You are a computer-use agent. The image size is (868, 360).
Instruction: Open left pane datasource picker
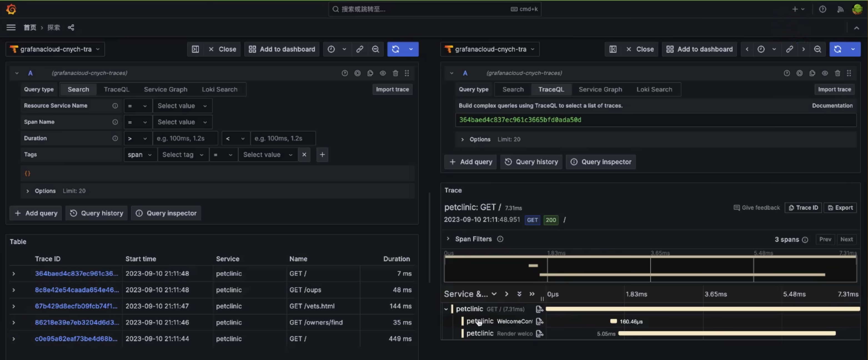pos(55,49)
